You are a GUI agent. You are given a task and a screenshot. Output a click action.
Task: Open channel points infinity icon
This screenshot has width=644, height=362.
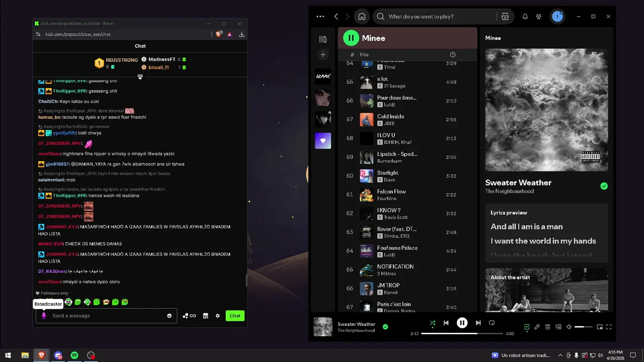[190, 316]
